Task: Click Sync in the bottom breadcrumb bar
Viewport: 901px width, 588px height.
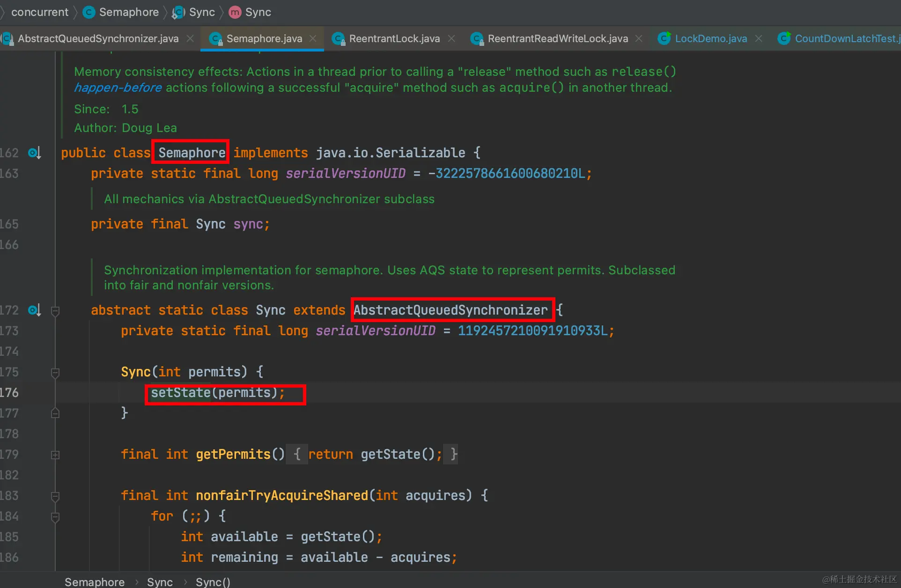Action: point(160,582)
